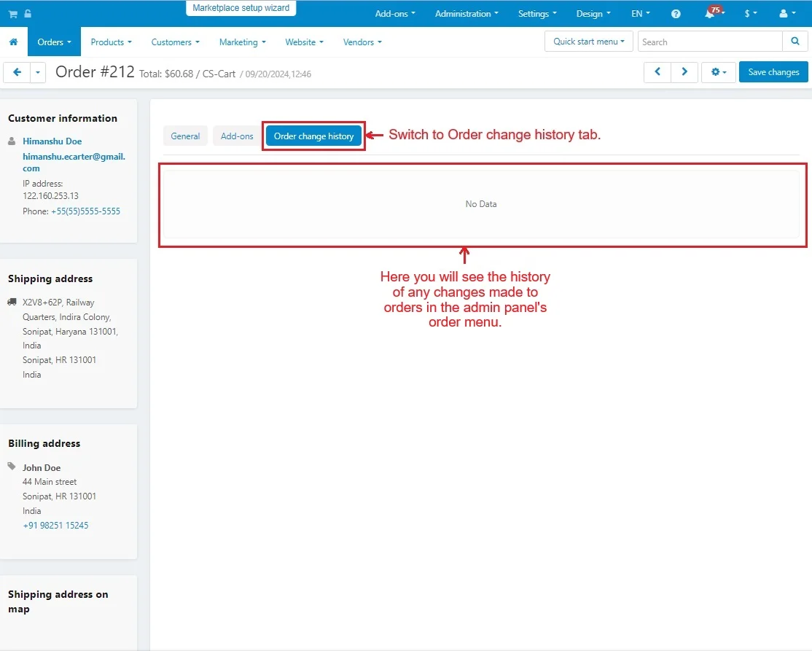
Task: Click the 'Total: $60.68 / CS-Cart' text
Action: click(x=187, y=74)
